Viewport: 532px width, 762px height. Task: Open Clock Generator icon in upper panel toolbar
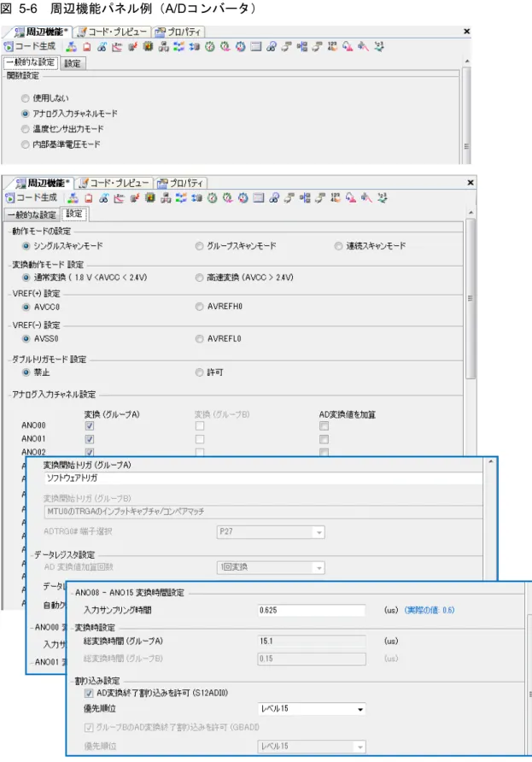tap(72, 47)
